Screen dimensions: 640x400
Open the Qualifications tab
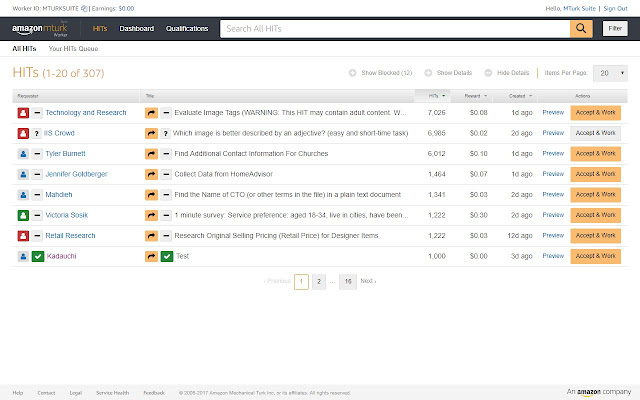click(x=187, y=29)
